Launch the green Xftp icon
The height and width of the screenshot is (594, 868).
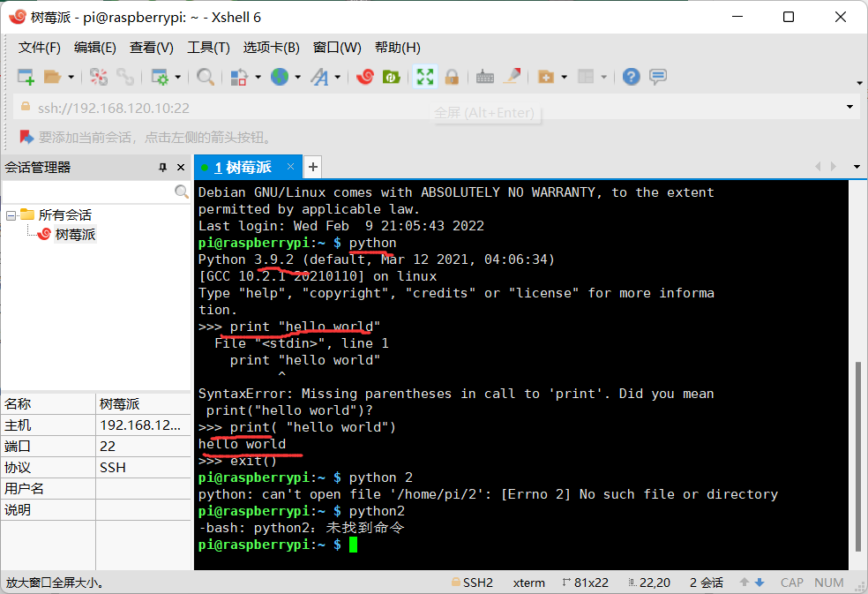[392, 77]
